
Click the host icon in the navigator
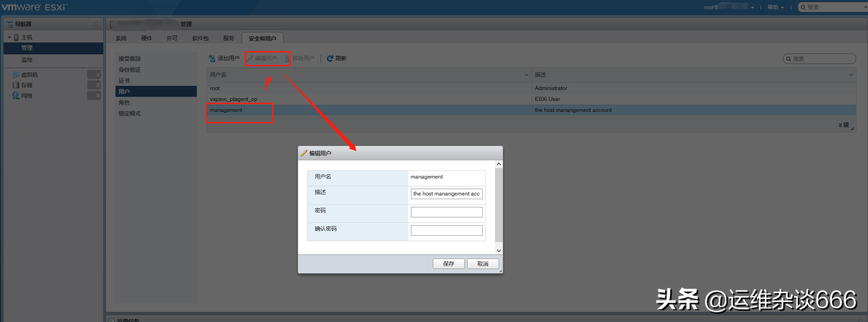16,37
